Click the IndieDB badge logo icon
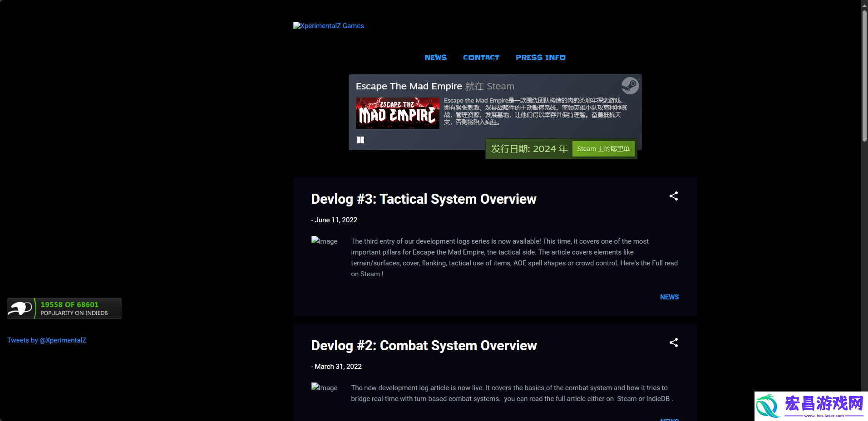 [21, 308]
